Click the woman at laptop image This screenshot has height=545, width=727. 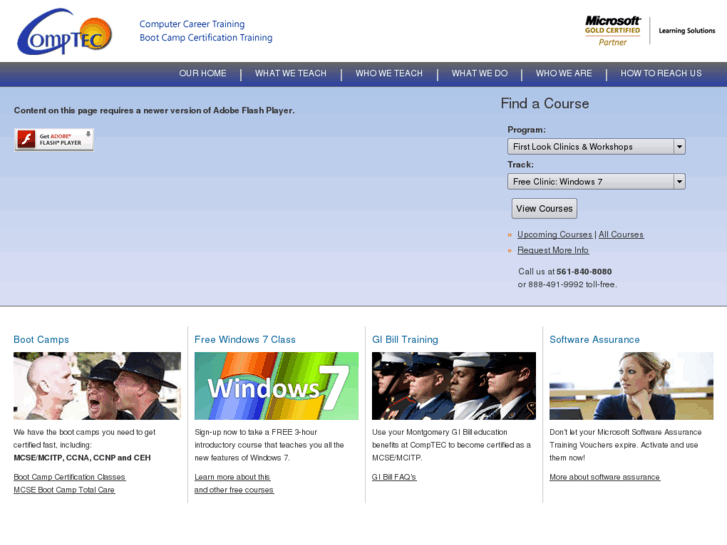pos(631,386)
